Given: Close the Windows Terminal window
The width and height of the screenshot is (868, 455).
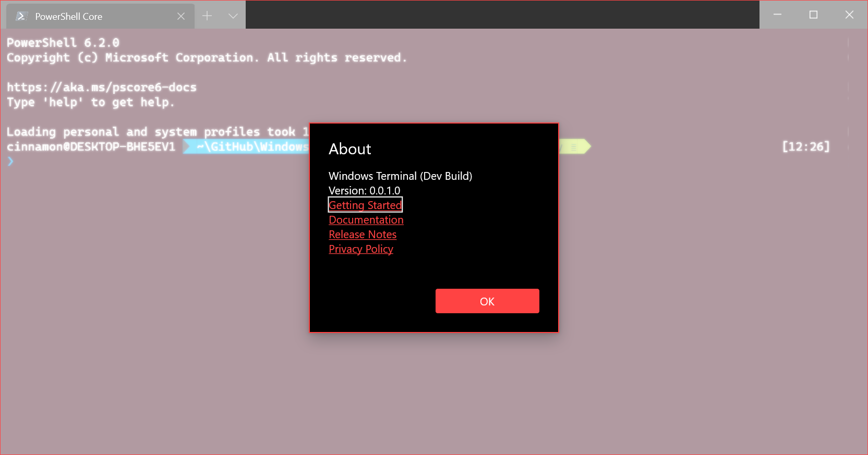Looking at the screenshot, I should [x=849, y=15].
